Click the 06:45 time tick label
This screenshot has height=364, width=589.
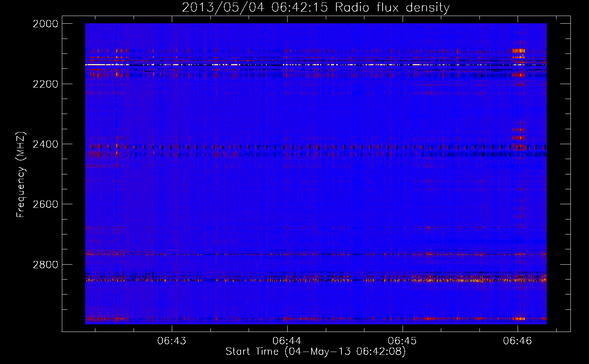[x=402, y=341]
